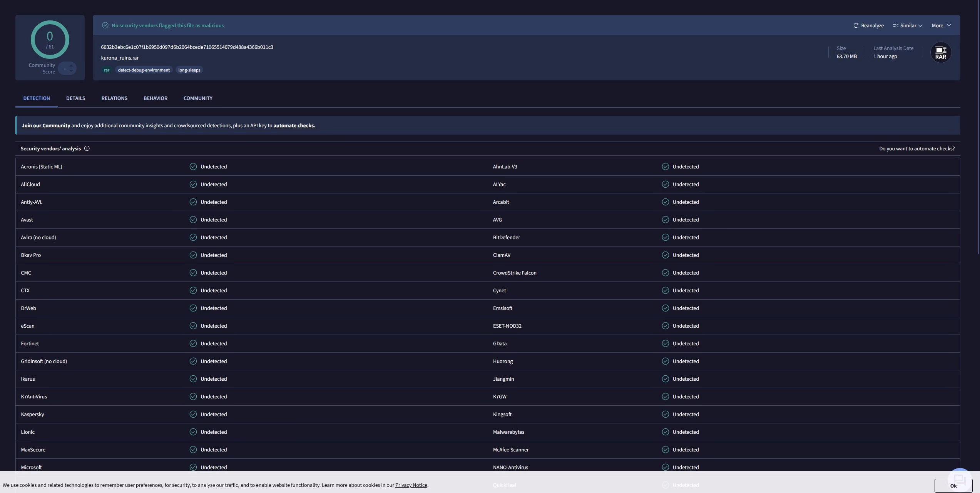Click the 'rar' tag chip

pos(107,70)
